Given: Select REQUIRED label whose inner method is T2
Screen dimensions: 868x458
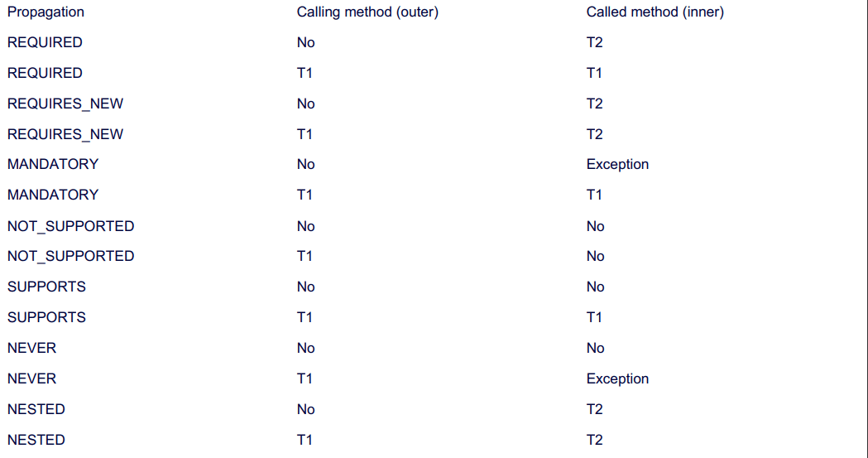Looking at the screenshot, I should pos(45,42).
